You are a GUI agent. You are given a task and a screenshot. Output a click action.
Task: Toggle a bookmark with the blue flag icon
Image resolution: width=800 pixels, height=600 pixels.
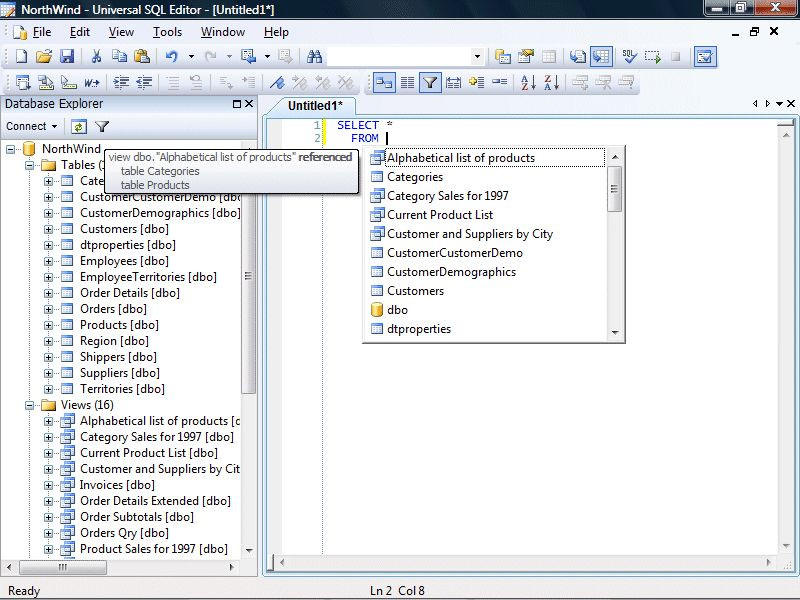[x=277, y=82]
